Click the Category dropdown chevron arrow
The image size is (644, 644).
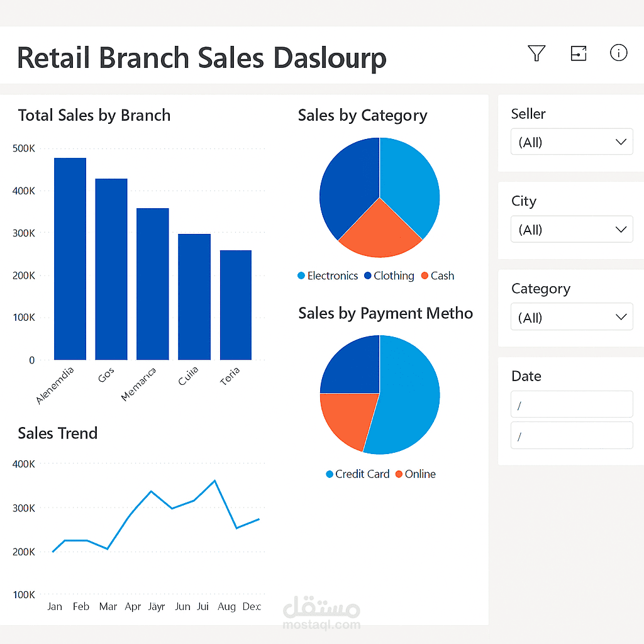click(621, 317)
